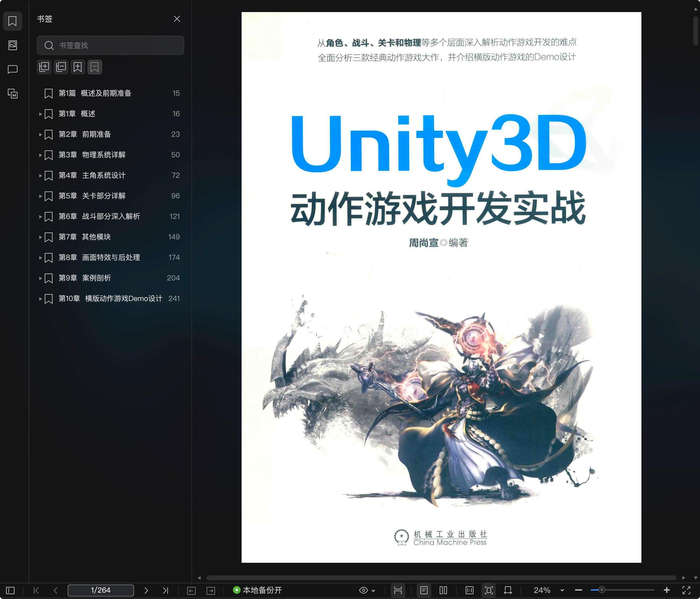Expand 第6章 战斗部分深入解析 bookmark
700x599 pixels.
point(40,216)
